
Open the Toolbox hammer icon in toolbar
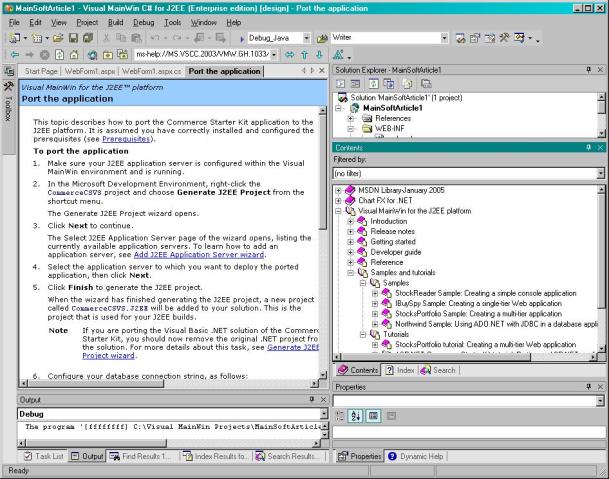pyautogui.click(x=504, y=38)
